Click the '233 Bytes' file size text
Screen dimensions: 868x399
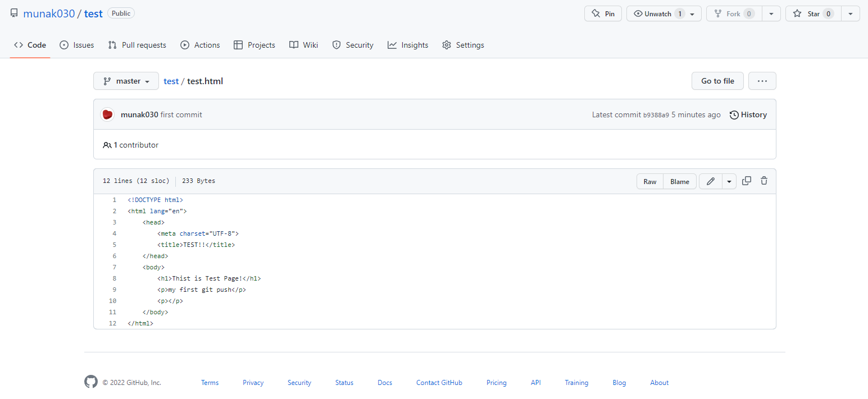pyautogui.click(x=198, y=181)
